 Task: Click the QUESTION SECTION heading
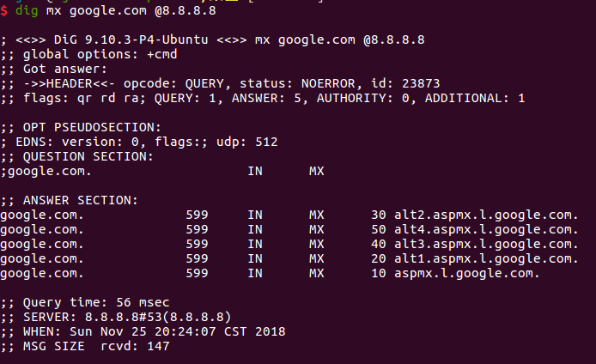pos(88,156)
